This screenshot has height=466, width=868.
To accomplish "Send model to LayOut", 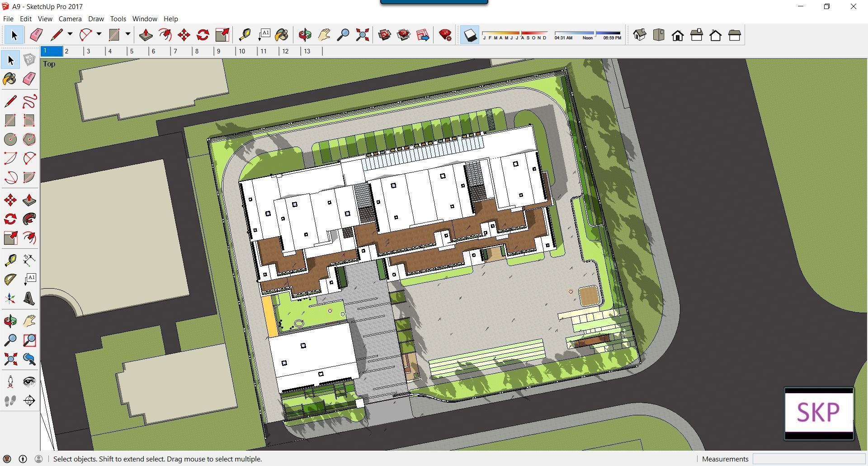I will [423, 35].
